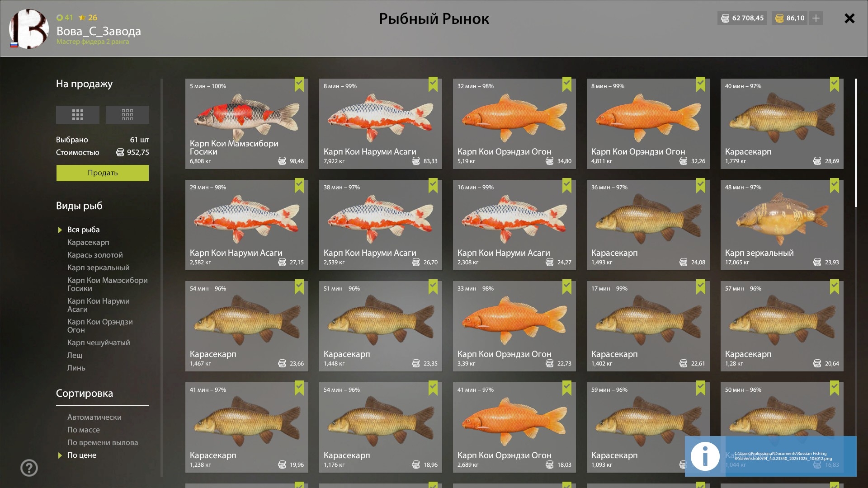Filter by Карп Кои Орэндзи Огон
Image resolution: width=868 pixels, height=488 pixels.
100,326
